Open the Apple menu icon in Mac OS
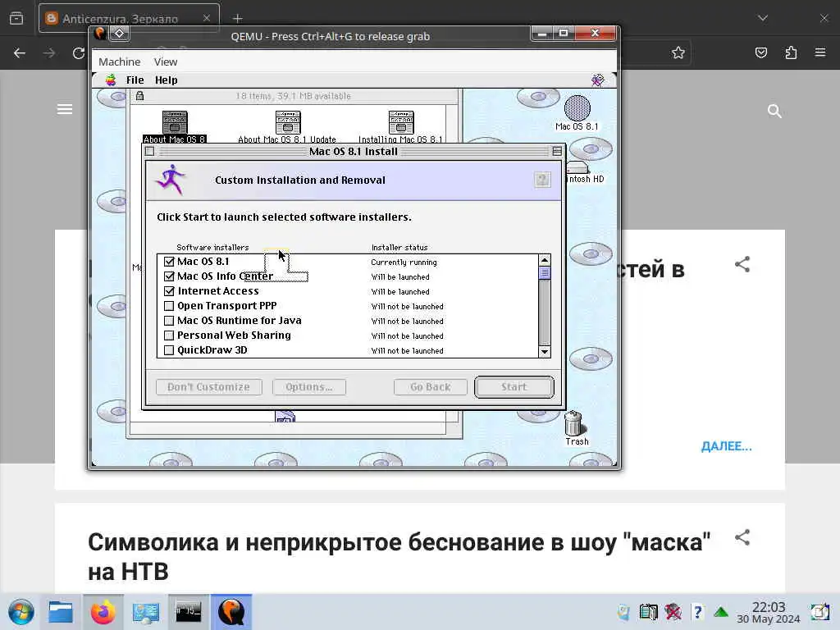 (111, 80)
